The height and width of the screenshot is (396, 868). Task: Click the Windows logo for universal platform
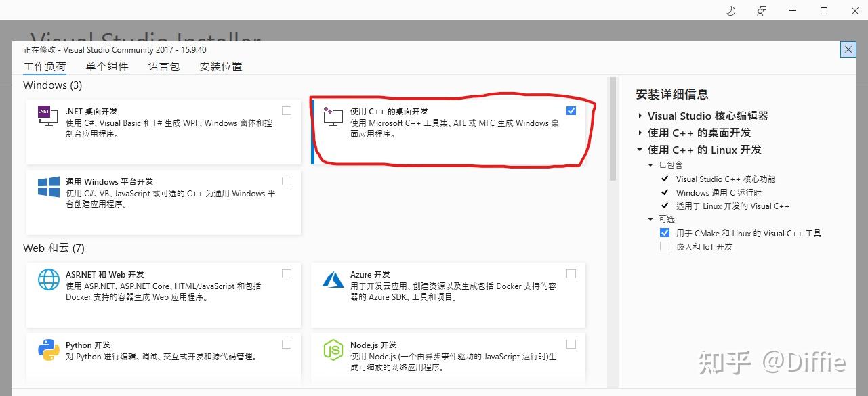[49, 188]
